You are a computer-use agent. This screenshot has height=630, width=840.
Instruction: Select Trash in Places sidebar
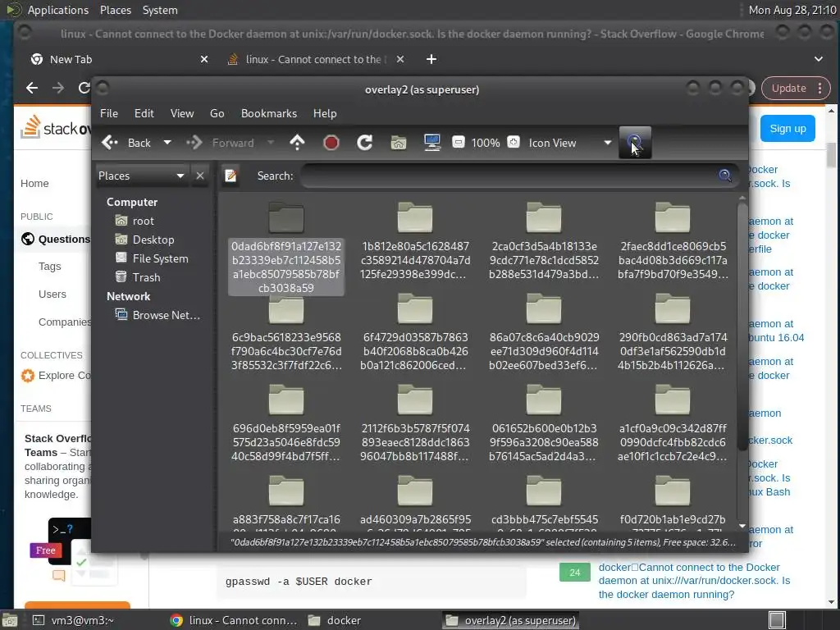click(x=138, y=277)
